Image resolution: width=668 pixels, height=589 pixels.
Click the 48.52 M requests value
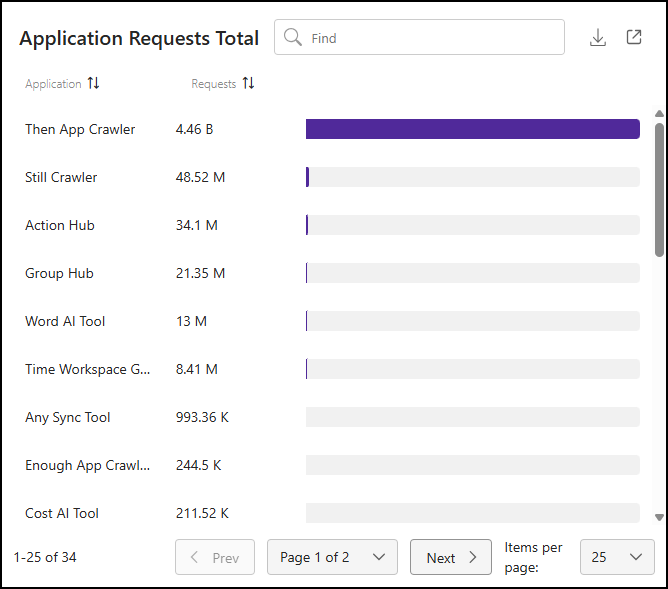(200, 177)
